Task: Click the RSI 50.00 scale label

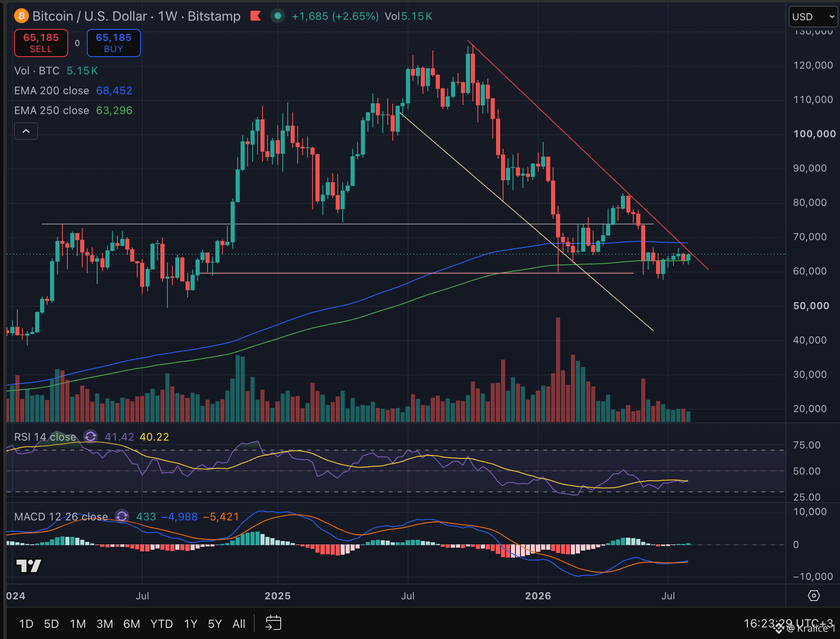Action: (807, 471)
